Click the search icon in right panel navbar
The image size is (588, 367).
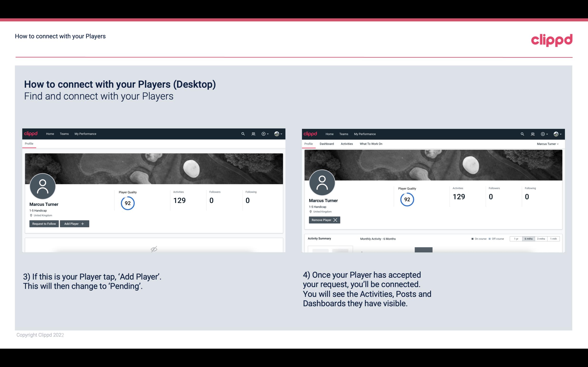click(522, 133)
